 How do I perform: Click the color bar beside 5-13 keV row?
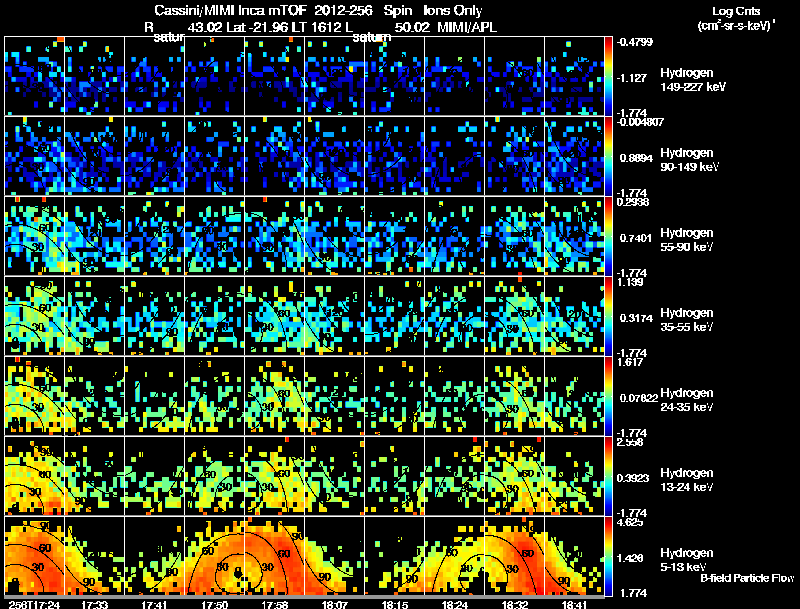coord(608,556)
